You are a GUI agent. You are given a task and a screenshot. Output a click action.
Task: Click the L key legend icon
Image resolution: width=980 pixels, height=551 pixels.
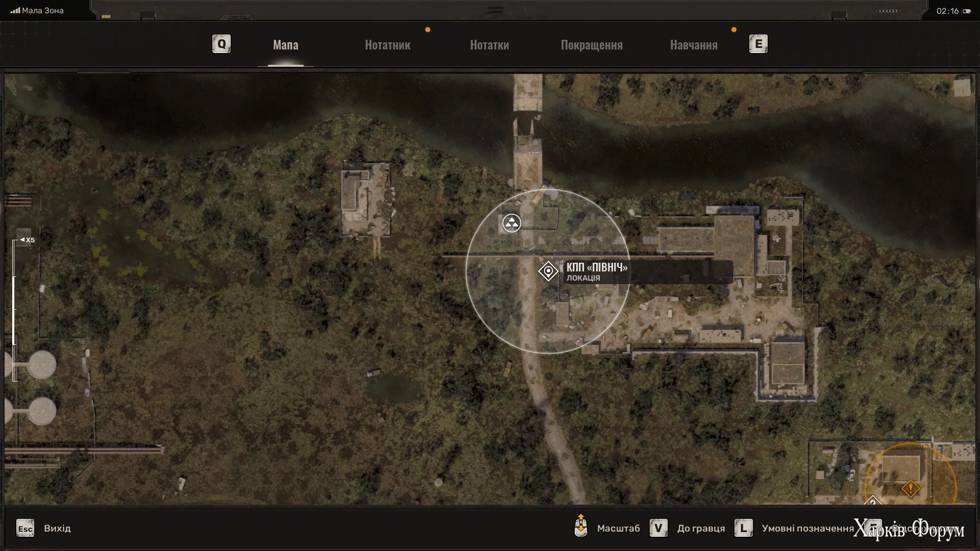(x=743, y=528)
